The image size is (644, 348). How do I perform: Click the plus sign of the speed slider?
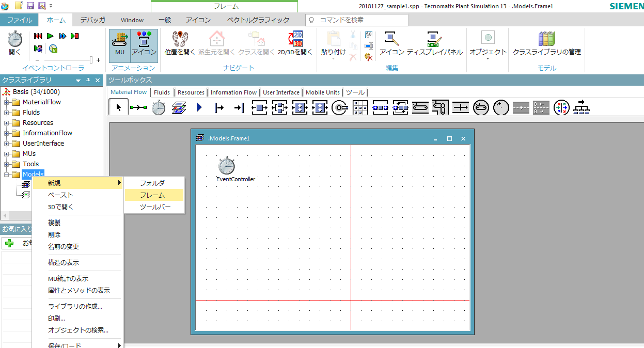(x=98, y=60)
